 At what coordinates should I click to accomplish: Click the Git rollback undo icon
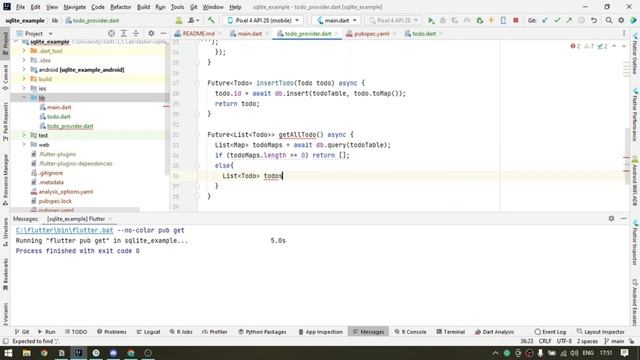[x=594, y=20]
